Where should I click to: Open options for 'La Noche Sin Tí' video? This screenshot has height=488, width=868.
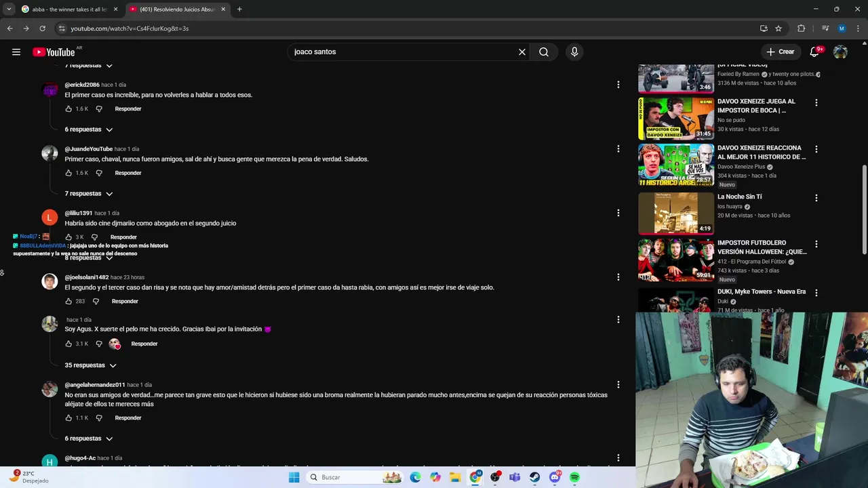[816, 198]
